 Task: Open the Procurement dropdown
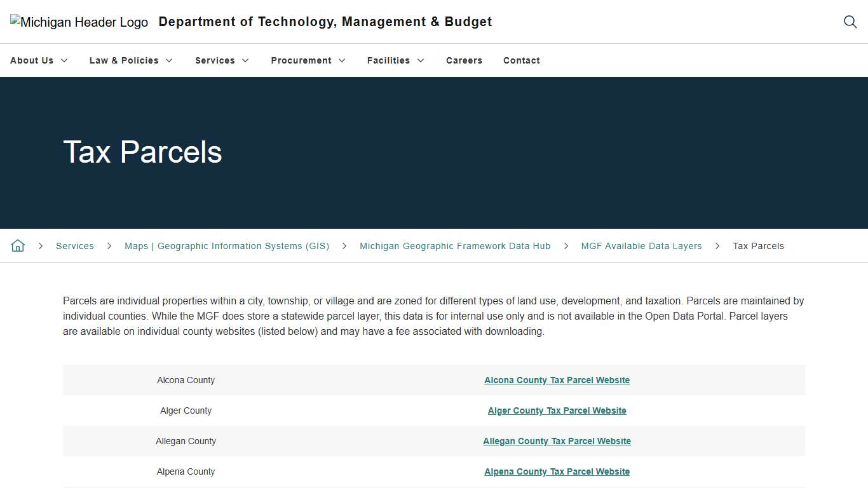click(x=308, y=60)
